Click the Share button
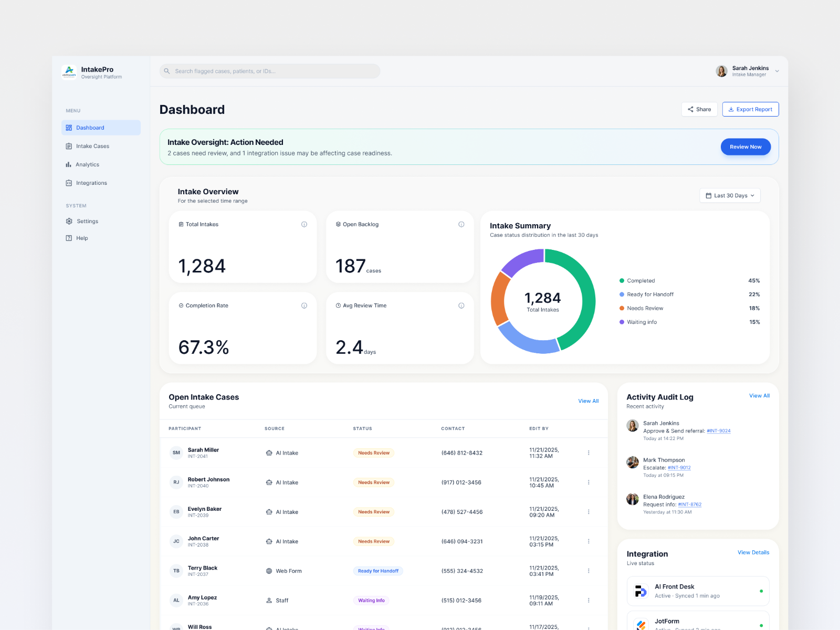Screen dimensions: 840x630 point(699,109)
